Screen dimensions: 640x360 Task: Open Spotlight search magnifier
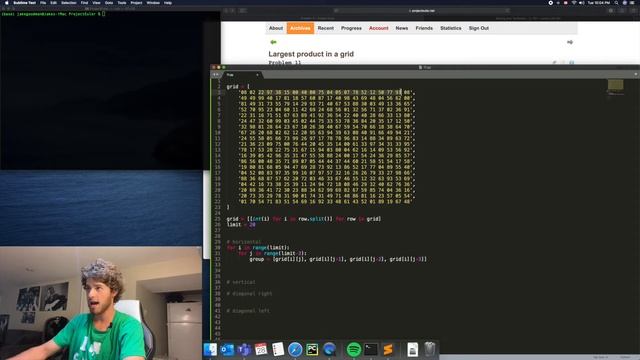coord(616,3)
